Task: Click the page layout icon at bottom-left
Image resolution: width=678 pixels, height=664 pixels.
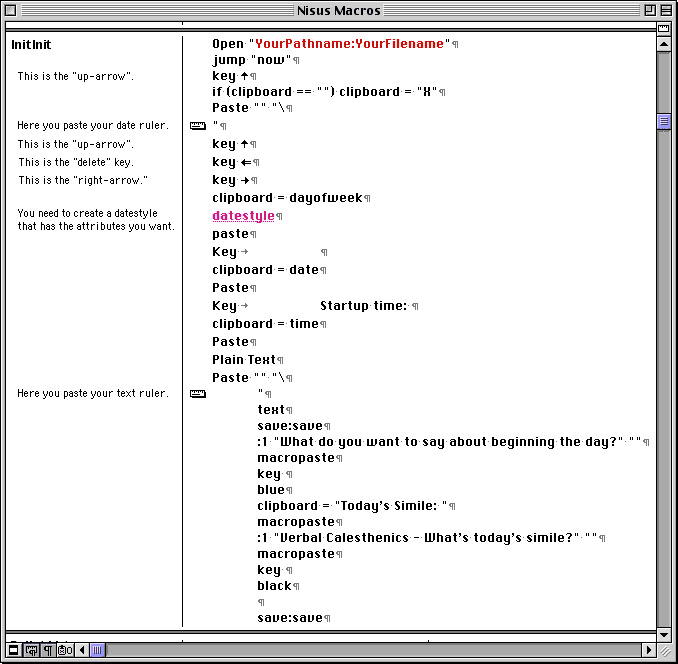Action: [x=14, y=650]
